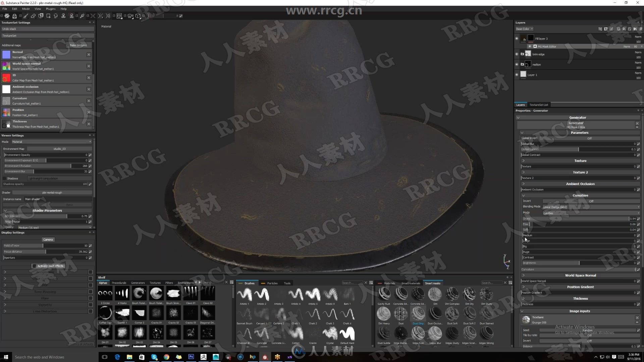
Task: Select the Eraser tool in toolbar
Action: [x=33, y=16]
